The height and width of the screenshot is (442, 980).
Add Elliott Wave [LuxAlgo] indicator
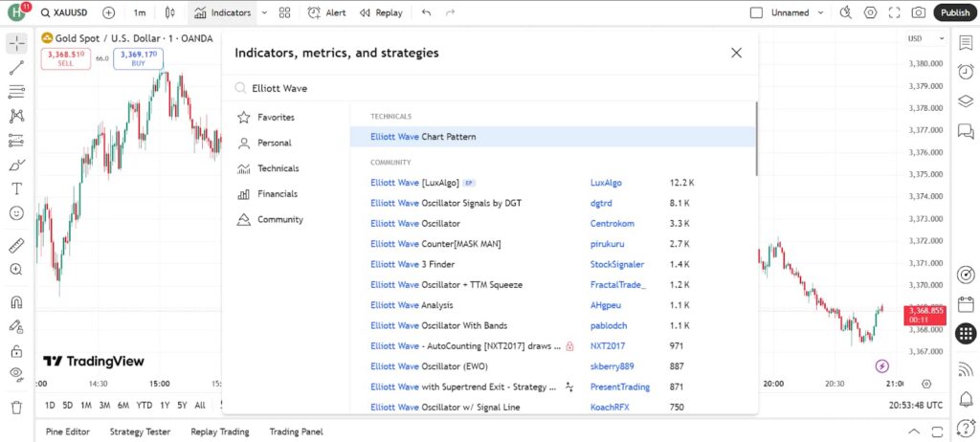pyautogui.click(x=552, y=183)
